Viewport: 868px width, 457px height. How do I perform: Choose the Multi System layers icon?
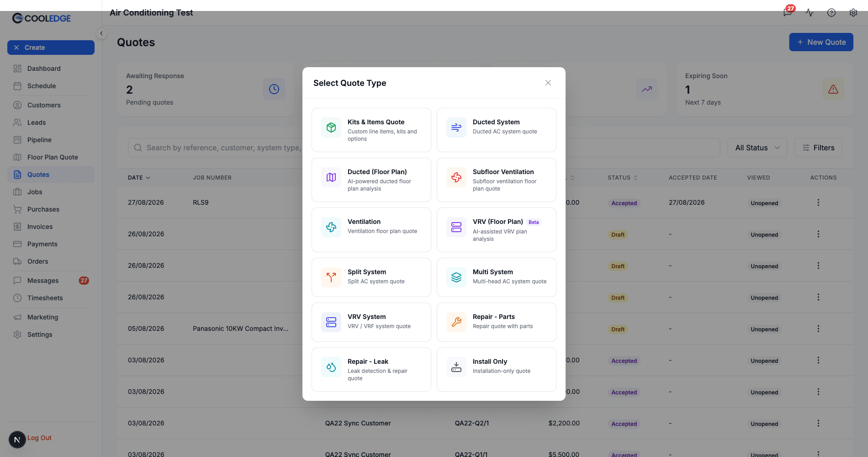pos(456,277)
